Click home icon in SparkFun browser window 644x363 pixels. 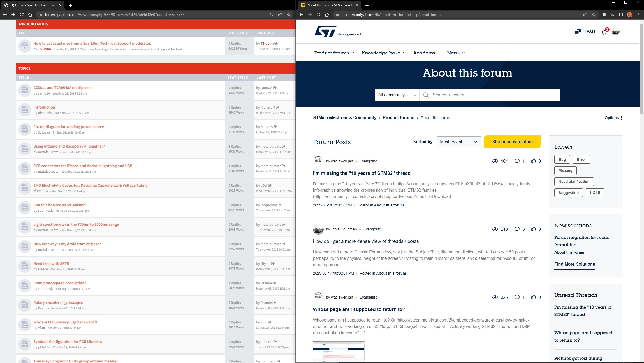[x=30, y=15]
